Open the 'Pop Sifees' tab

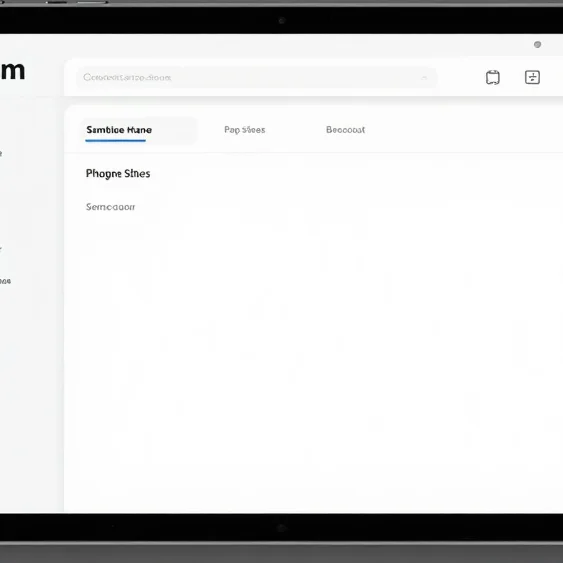pyautogui.click(x=245, y=130)
